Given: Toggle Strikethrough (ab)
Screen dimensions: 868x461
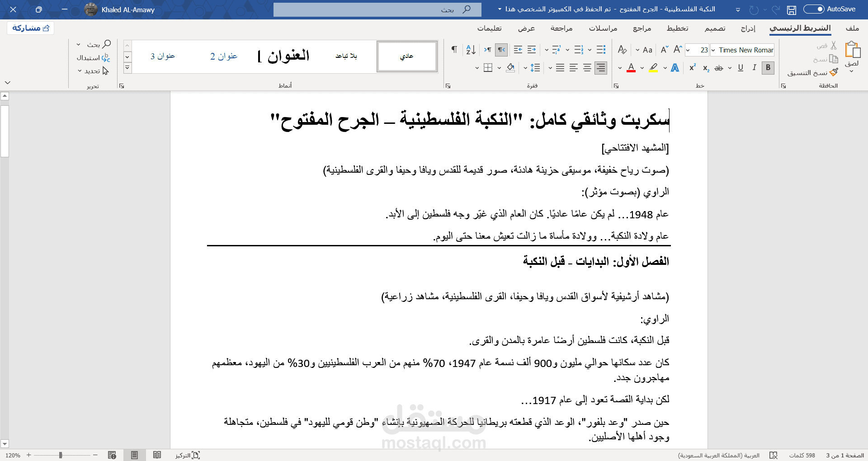Looking at the screenshot, I should coord(719,68).
